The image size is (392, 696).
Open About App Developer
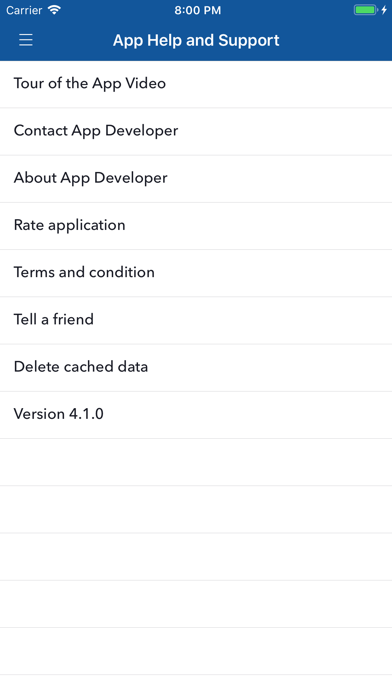tap(196, 178)
